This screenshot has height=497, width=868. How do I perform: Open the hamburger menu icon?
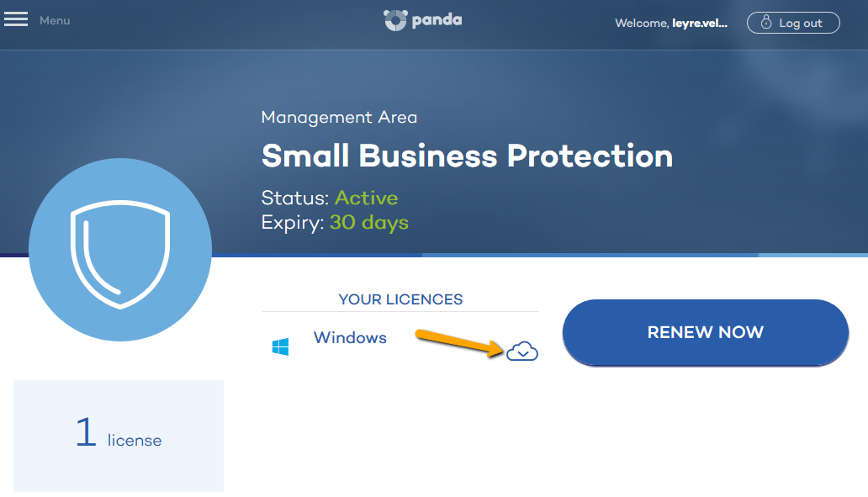(16, 19)
